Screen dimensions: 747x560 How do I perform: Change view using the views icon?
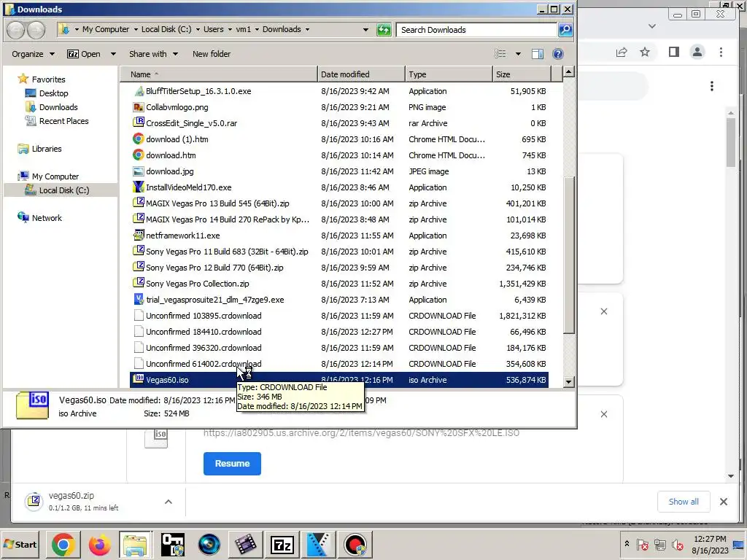click(x=500, y=54)
